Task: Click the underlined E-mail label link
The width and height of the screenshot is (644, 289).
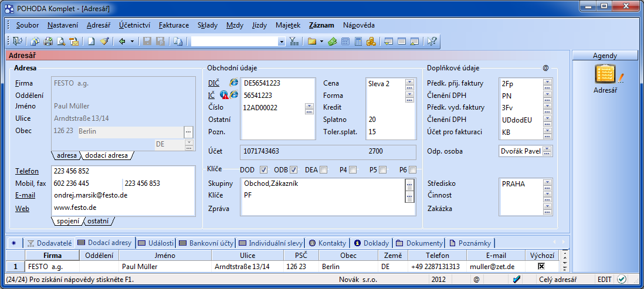Action: [x=25, y=195]
